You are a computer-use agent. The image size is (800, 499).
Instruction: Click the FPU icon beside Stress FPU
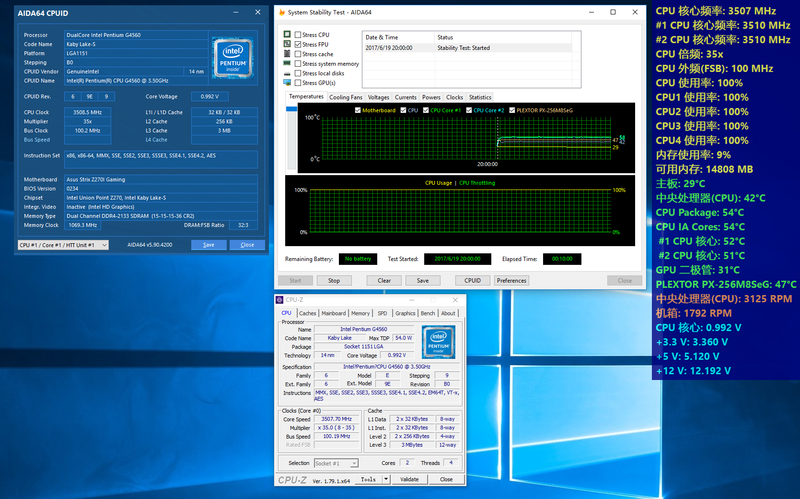click(x=287, y=44)
